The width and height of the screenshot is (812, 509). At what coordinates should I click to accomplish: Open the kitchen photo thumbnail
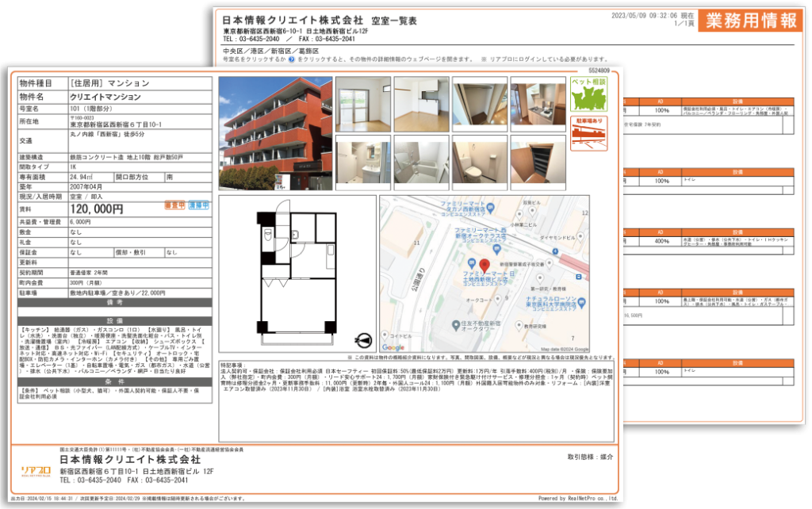click(x=538, y=104)
